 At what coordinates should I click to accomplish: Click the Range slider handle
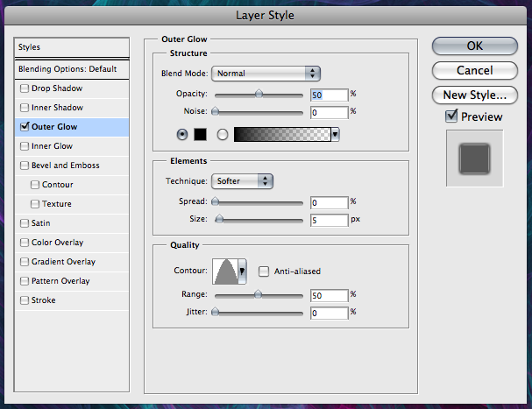259,294
